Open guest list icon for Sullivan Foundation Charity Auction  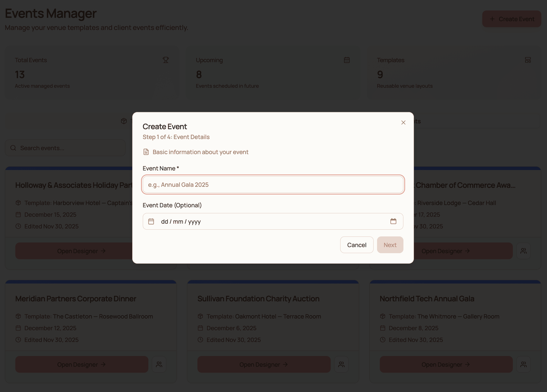pyautogui.click(x=341, y=364)
